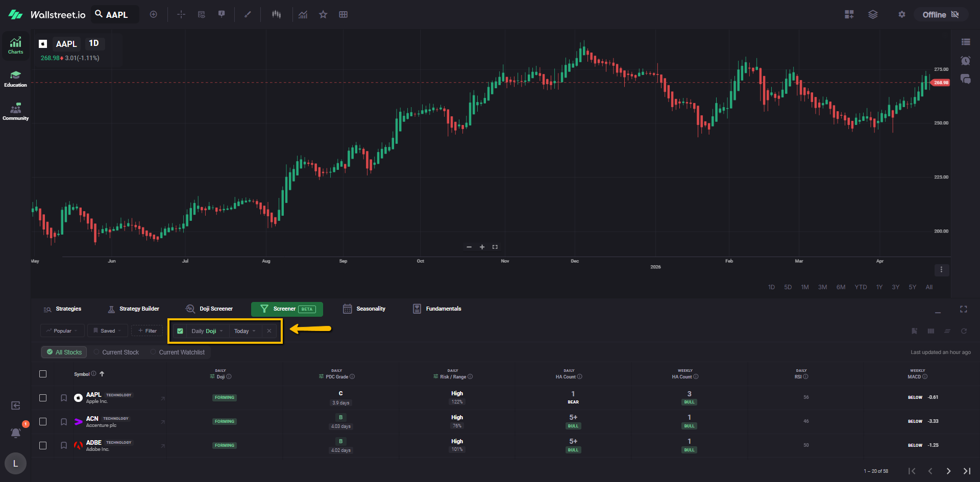The image size is (980, 482).
Task: Uncheck the Daily Doji filter checkbox
Action: 180,331
